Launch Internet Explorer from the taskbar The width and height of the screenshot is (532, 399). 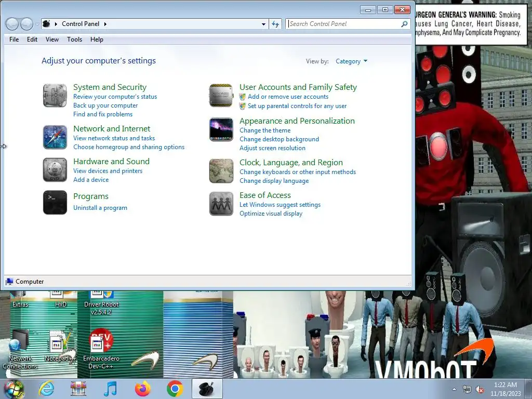click(x=46, y=389)
